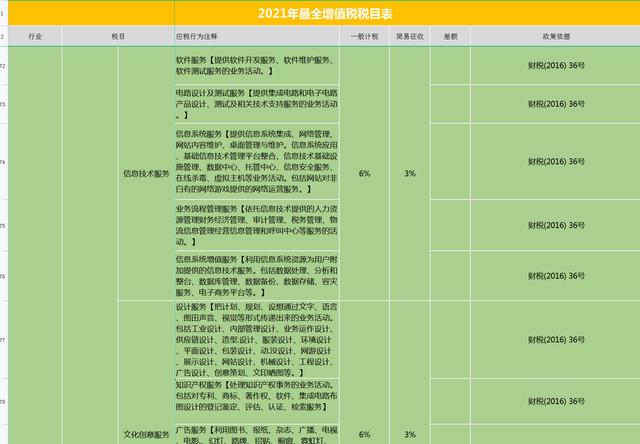
Task: Select row header 77 beside 设计服务
Action: pos(3,340)
